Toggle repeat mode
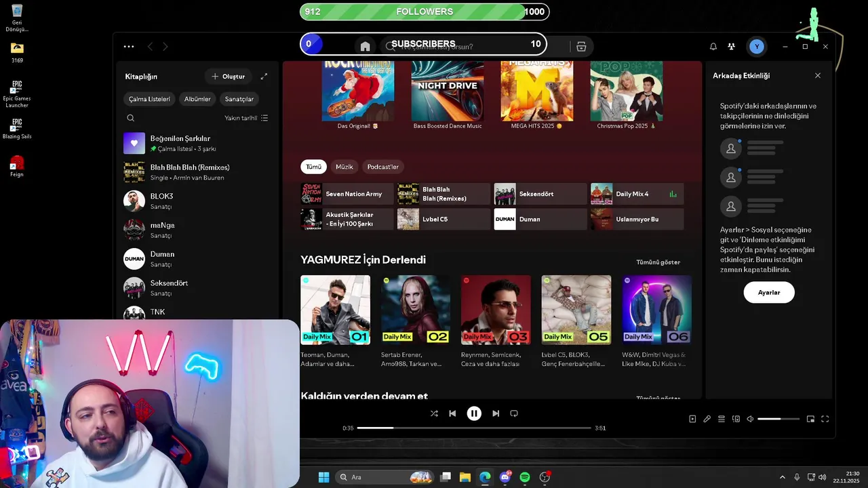This screenshot has width=868, height=488. [514, 413]
